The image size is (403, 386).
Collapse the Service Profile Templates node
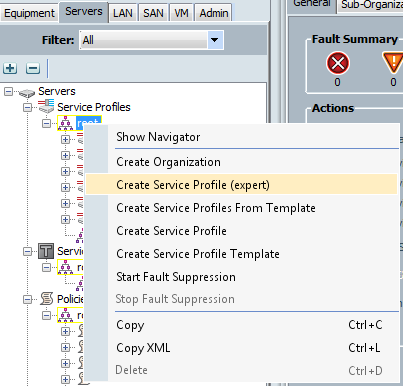28,251
